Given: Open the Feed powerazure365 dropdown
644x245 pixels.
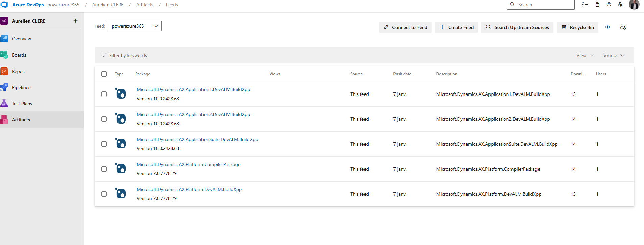Looking at the screenshot, I should [x=135, y=26].
